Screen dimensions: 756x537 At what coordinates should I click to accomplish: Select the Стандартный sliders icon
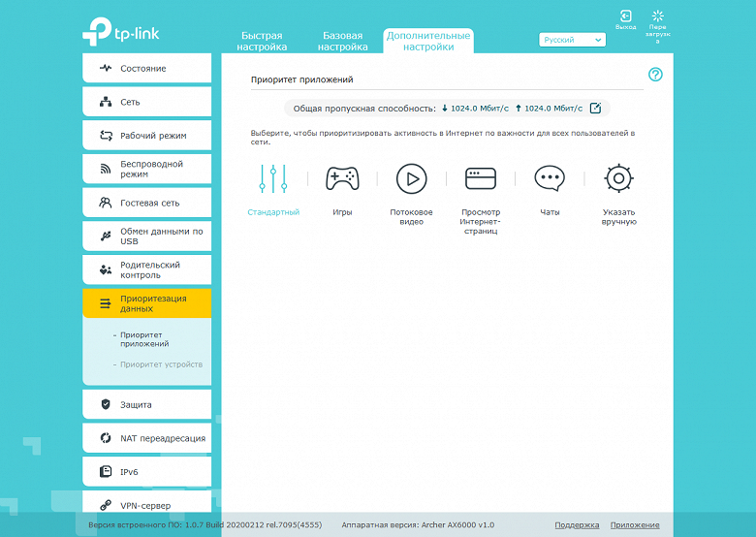point(273,179)
